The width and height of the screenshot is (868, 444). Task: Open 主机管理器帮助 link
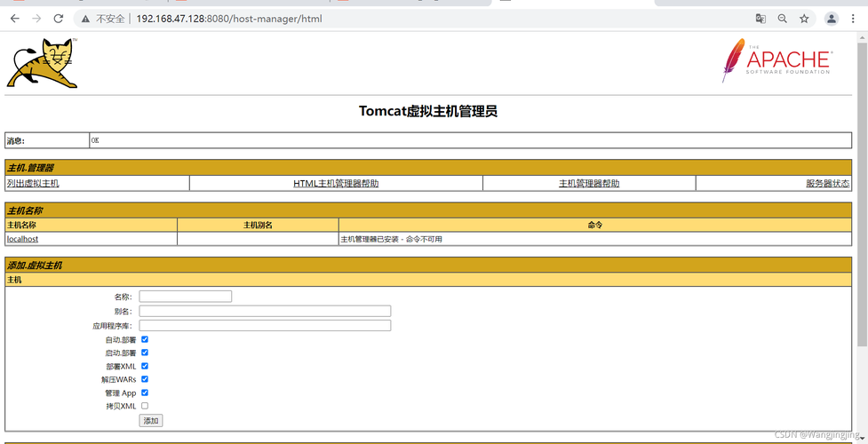(589, 183)
